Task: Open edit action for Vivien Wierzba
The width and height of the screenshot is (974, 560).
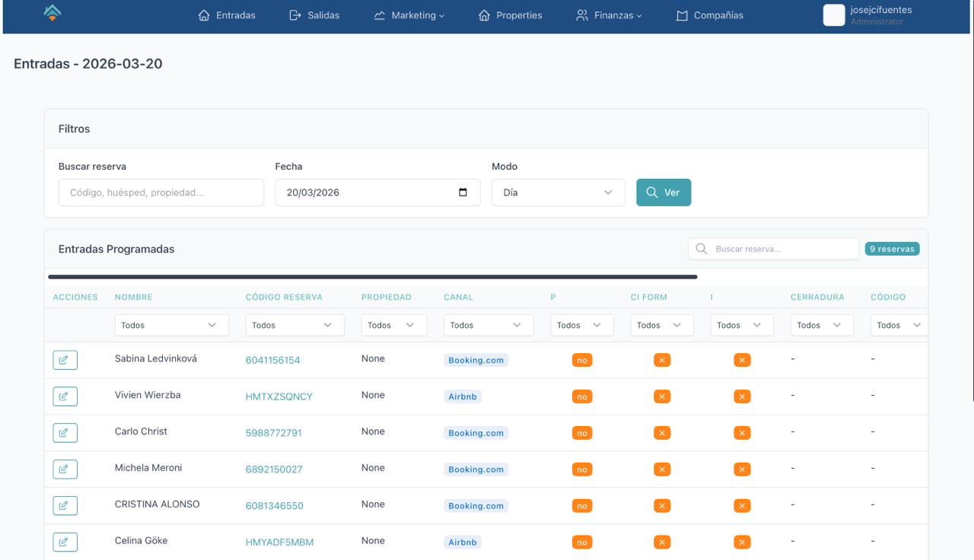Action: click(65, 396)
